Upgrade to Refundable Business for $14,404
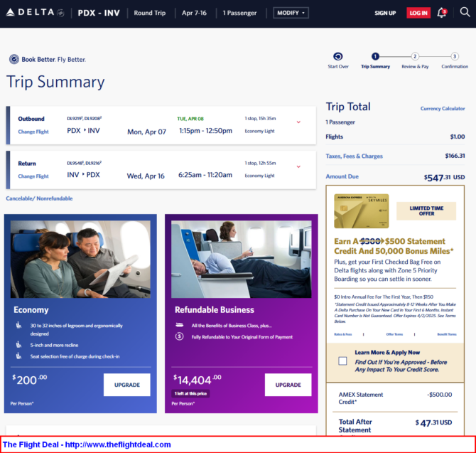The image size is (476, 453). 288,385
